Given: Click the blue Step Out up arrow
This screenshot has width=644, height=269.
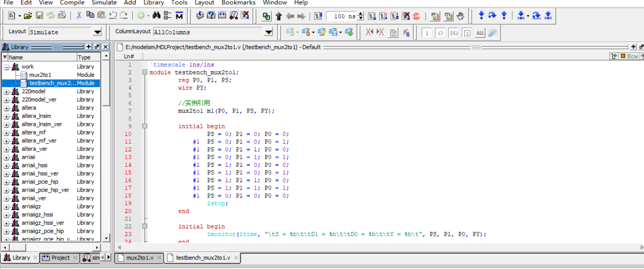Looking at the screenshot, I should (504, 15).
